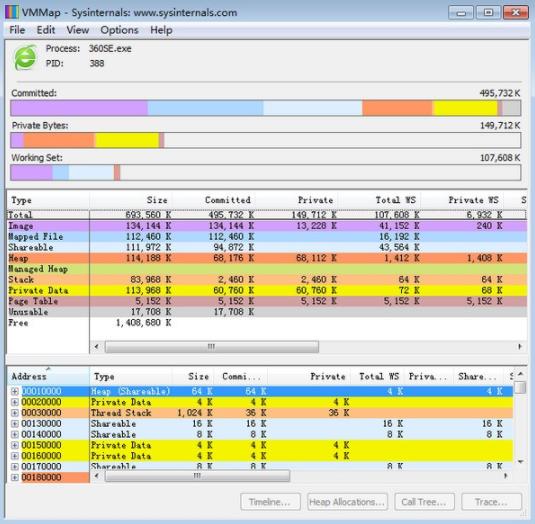The height and width of the screenshot is (524, 535).
Task: Expand the 00030000 address row
Action: (x=15, y=413)
